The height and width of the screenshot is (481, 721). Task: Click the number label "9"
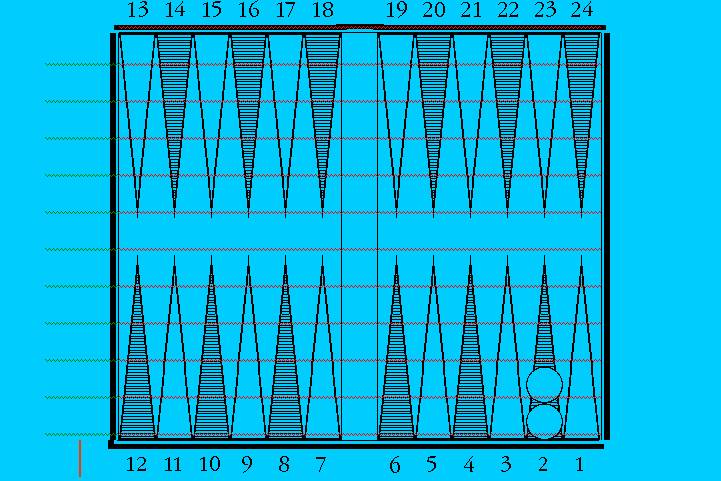[247, 465]
